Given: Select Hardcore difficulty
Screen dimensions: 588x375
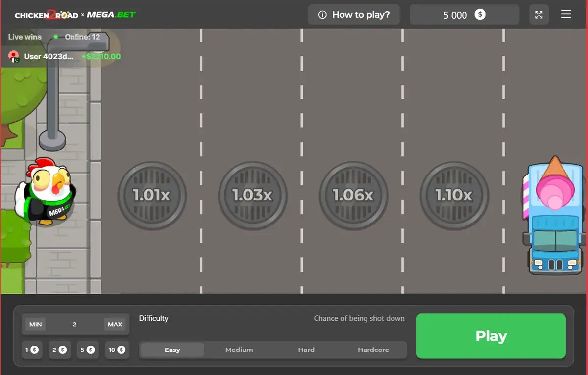Looking at the screenshot, I should tap(373, 350).
